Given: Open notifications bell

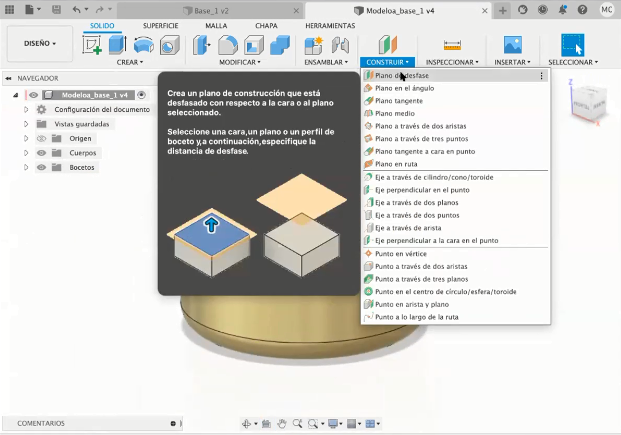Looking at the screenshot, I should click(x=562, y=10).
